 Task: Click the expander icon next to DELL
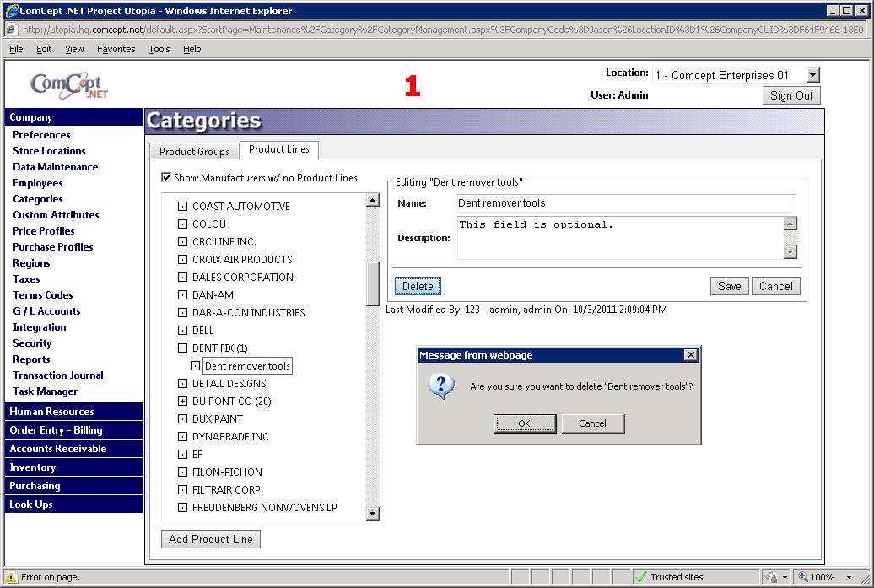tap(182, 331)
